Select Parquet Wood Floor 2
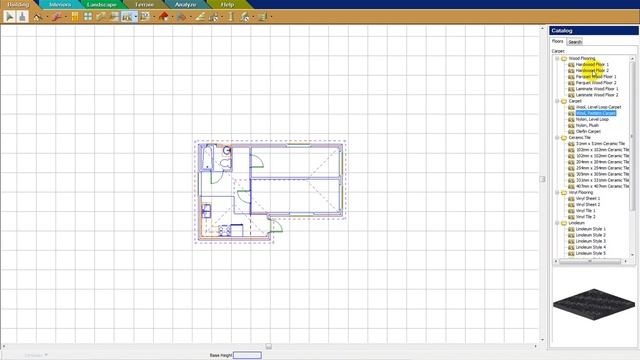 pos(596,83)
